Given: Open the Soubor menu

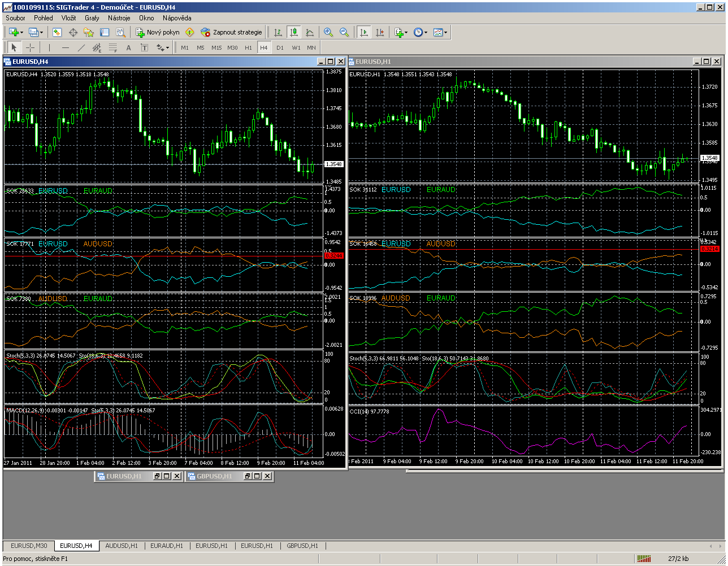Looking at the screenshot, I should [x=16, y=18].
